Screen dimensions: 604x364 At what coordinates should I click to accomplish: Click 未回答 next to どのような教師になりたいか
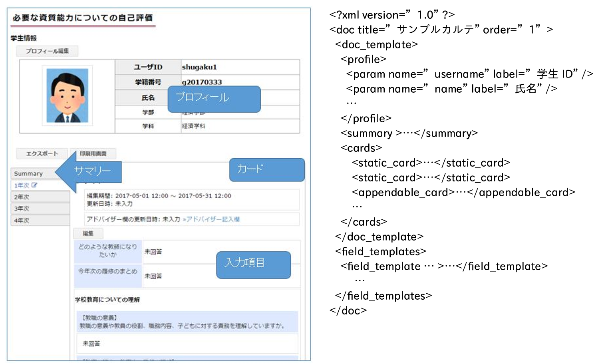153,252
